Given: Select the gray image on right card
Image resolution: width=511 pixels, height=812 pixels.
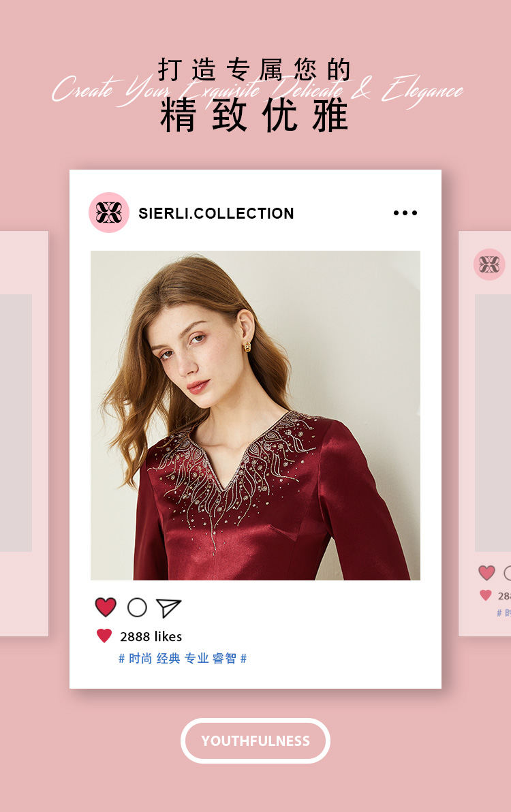Looking at the screenshot, I should (493, 422).
